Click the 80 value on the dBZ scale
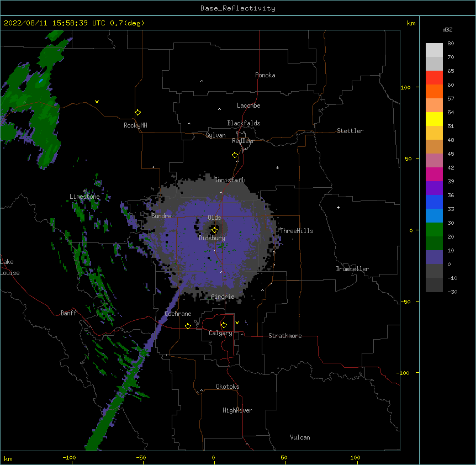 [x=451, y=44]
